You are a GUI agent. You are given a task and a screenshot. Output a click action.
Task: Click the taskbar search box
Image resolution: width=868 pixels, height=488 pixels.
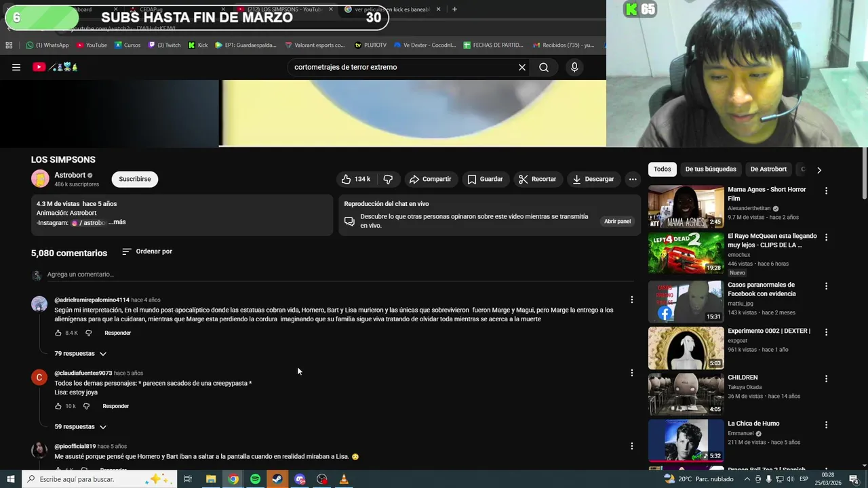99,479
